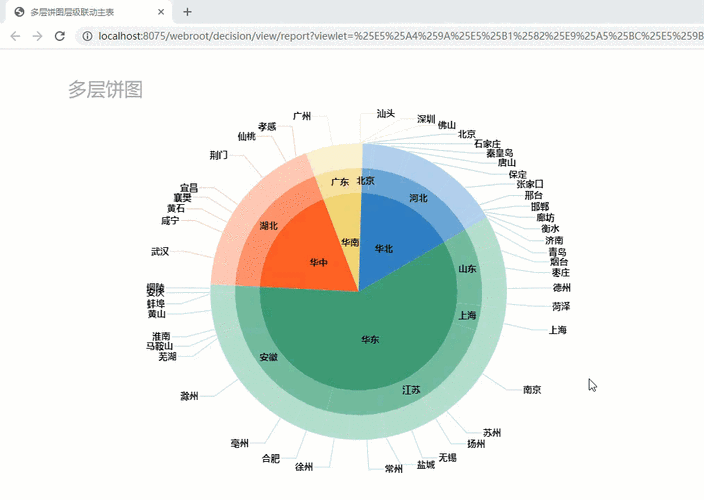Click the 烟台 city label
This screenshot has height=500, width=704.
coord(559,262)
